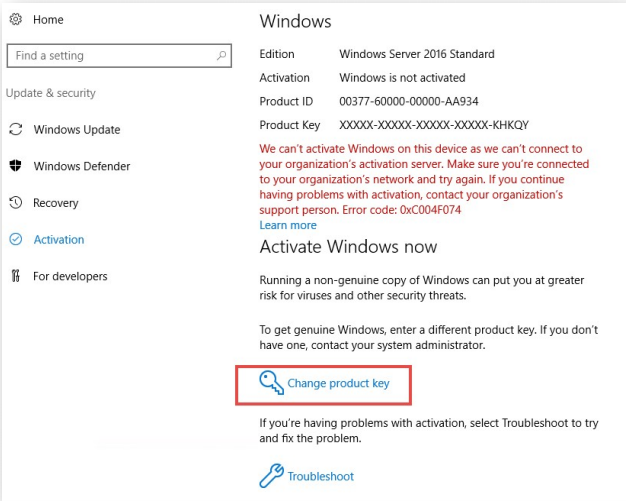Click the wrench icon beside Troubleshoot
This screenshot has width=626, height=501.
click(x=271, y=476)
